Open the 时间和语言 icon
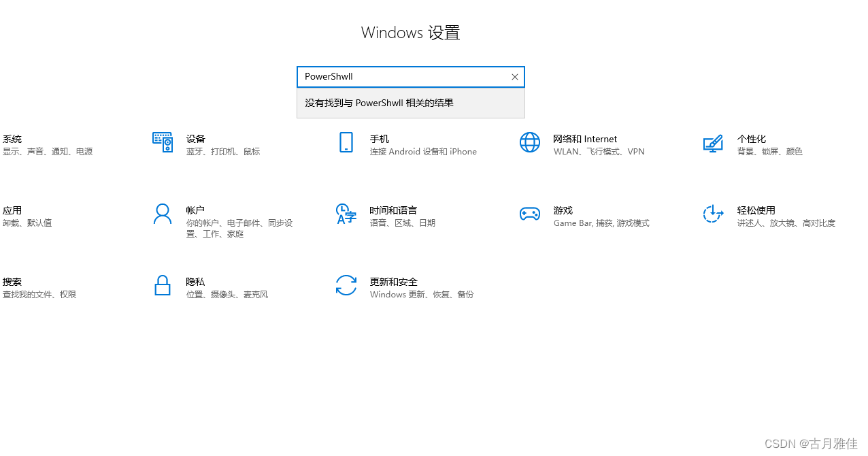This screenshot has height=456, width=868. (x=346, y=214)
